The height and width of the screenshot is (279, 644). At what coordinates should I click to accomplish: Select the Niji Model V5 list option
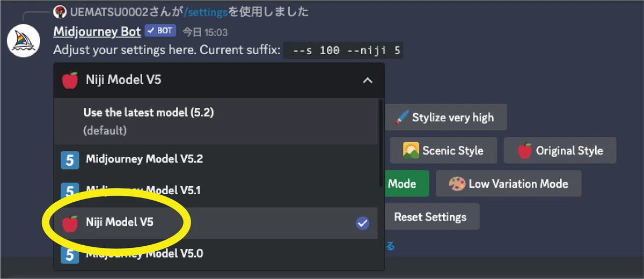pos(216,223)
